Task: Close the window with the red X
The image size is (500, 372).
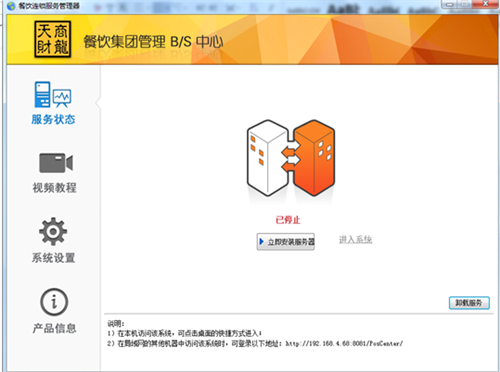Action: click(486, 4)
